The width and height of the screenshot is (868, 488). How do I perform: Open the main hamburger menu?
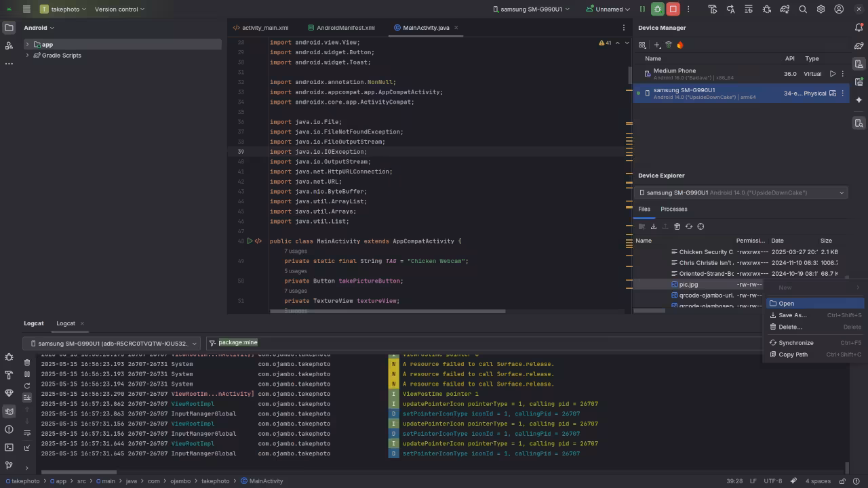pyautogui.click(x=26, y=9)
